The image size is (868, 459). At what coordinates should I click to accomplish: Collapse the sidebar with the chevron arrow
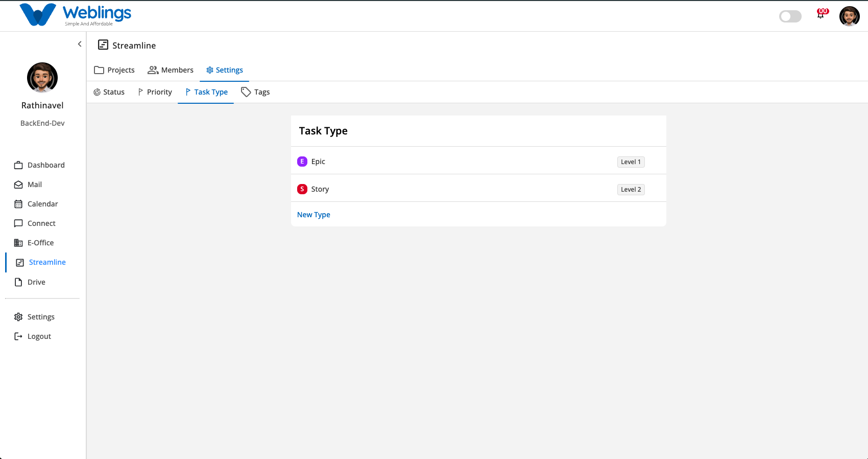(x=80, y=44)
